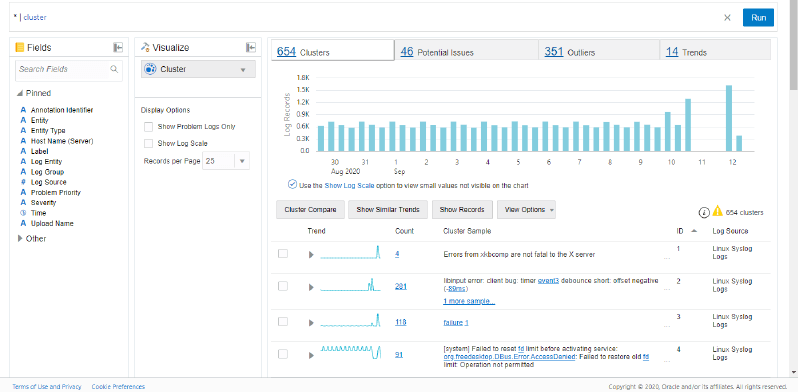Click the search magnifier in Search Fields
798x392 pixels.
(114, 69)
